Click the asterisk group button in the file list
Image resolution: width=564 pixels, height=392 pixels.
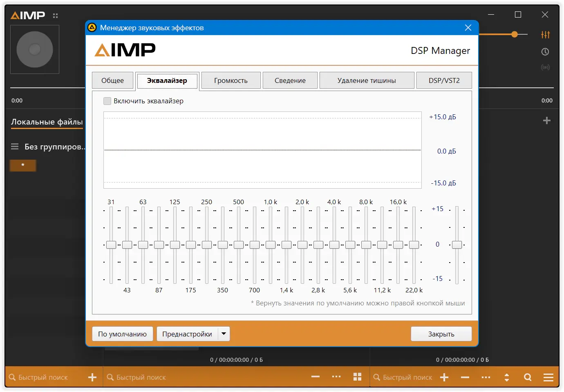(x=23, y=165)
